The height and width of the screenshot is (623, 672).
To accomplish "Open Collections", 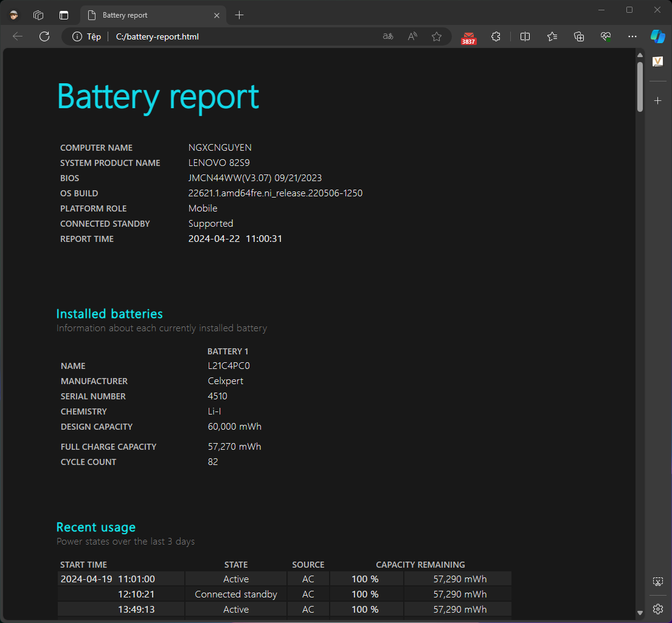I will [x=579, y=36].
